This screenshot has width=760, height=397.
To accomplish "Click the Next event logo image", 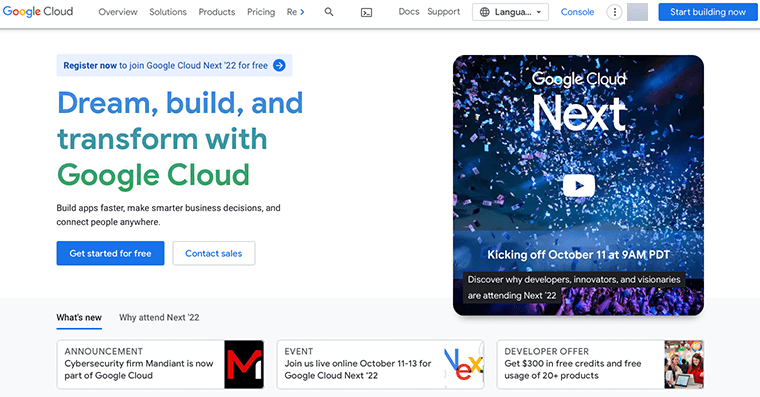I will 464,365.
